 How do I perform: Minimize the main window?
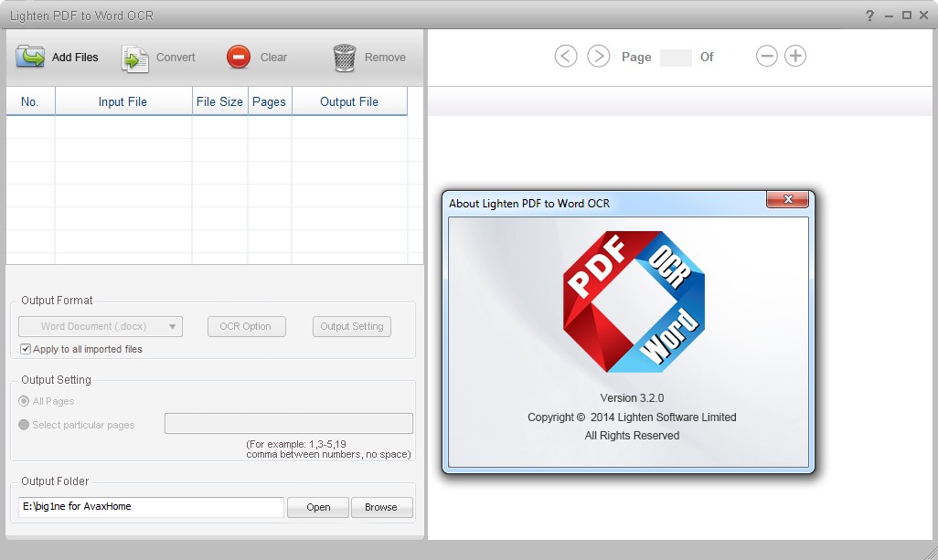pos(889,16)
